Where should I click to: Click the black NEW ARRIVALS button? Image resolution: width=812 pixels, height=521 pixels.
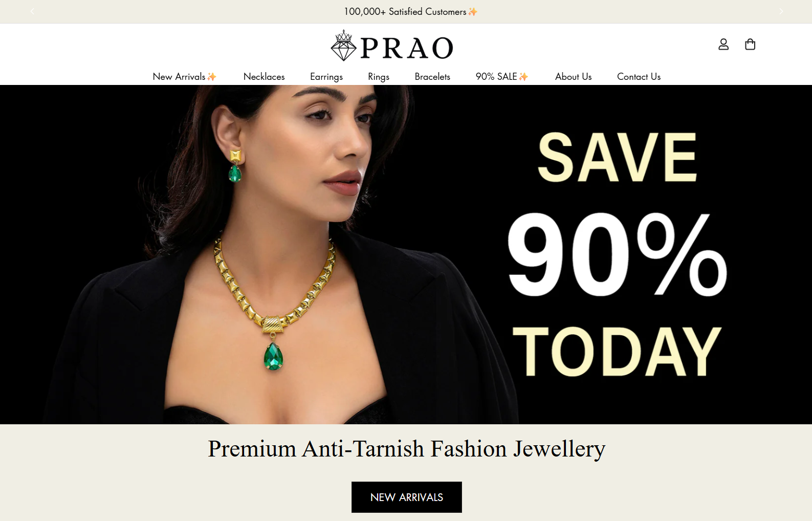tap(407, 497)
